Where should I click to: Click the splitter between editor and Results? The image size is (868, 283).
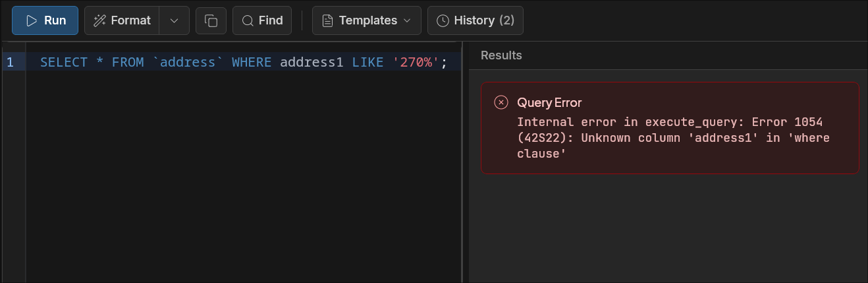463,162
